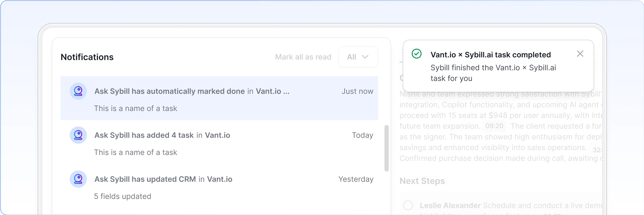
Task: Click Sybill icon on updated CRM notification
Action: click(x=78, y=179)
